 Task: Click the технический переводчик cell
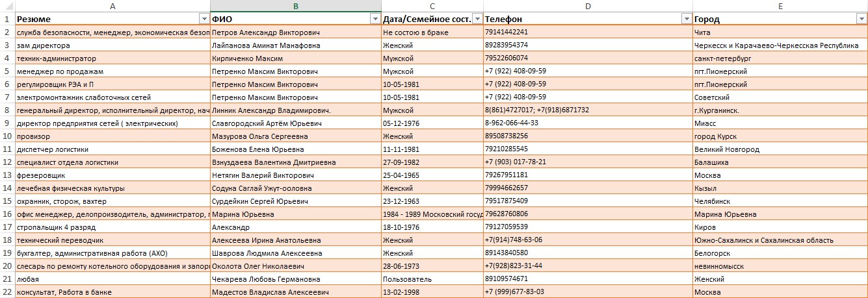(112, 240)
